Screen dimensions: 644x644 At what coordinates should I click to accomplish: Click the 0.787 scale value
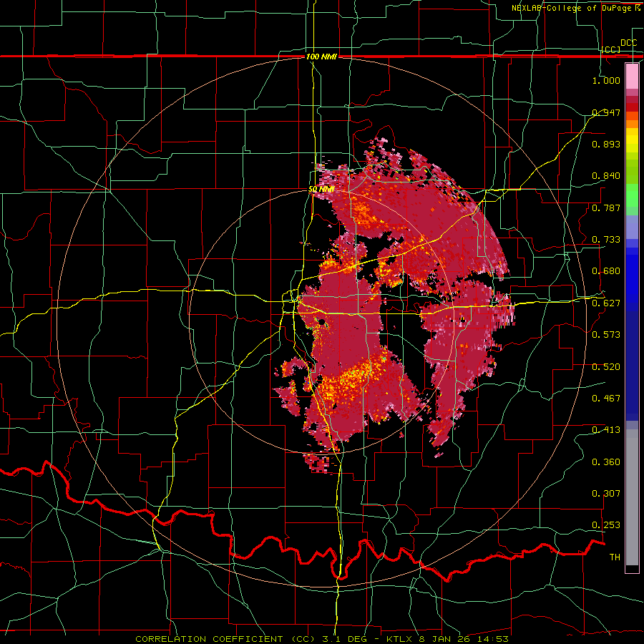606,208
